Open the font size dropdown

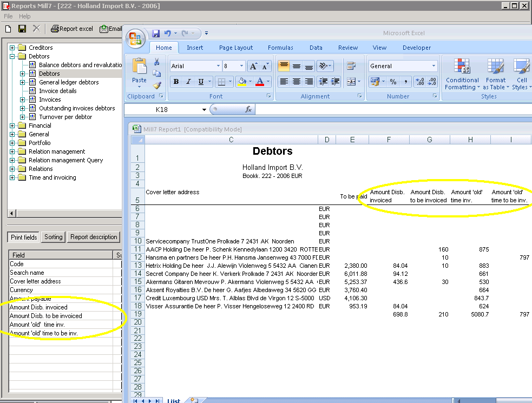241,66
